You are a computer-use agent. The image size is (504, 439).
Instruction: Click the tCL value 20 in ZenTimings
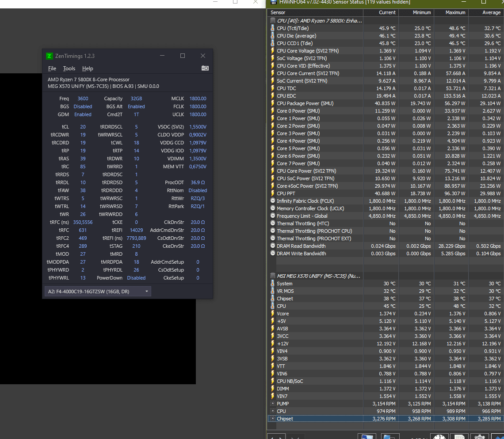(x=83, y=127)
